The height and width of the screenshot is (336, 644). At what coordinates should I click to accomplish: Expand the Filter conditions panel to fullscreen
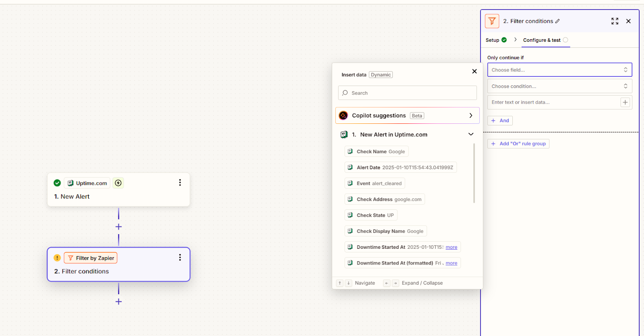[615, 21]
